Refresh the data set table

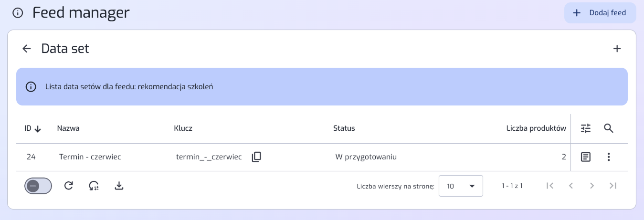coord(69,186)
